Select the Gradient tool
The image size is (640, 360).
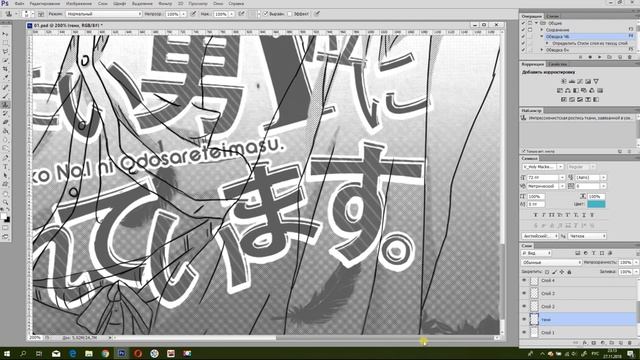(5, 131)
